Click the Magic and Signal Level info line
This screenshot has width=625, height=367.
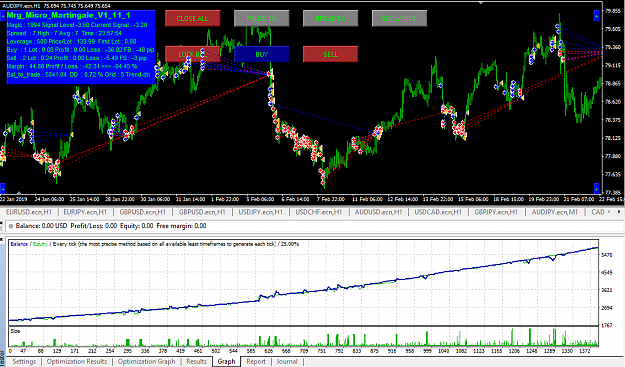[77, 25]
